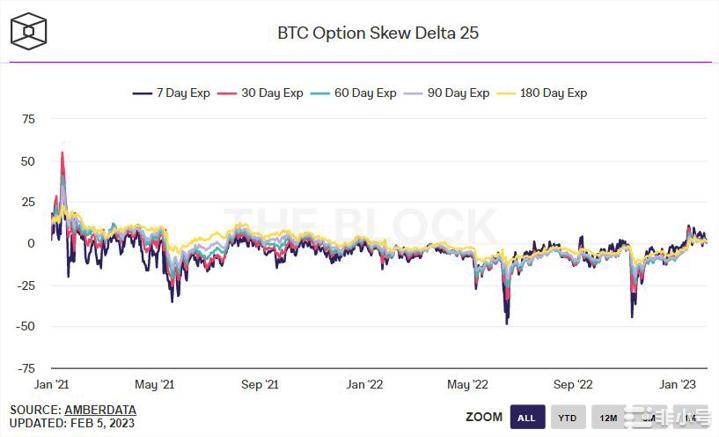Toggle the 60 Day Exp series
The image size is (719, 437).
[367, 93]
